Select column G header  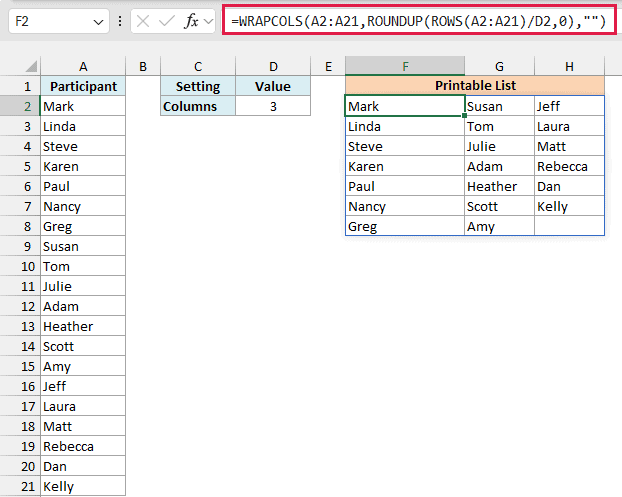[499, 66]
